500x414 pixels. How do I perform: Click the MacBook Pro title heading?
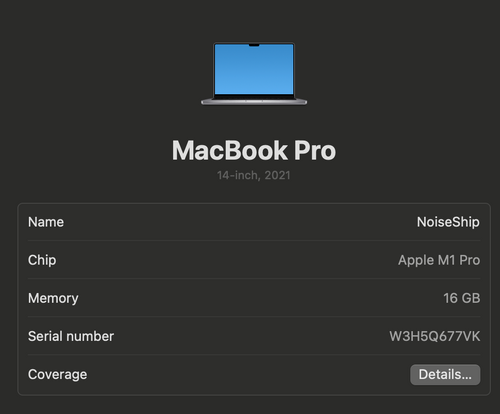click(x=254, y=150)
